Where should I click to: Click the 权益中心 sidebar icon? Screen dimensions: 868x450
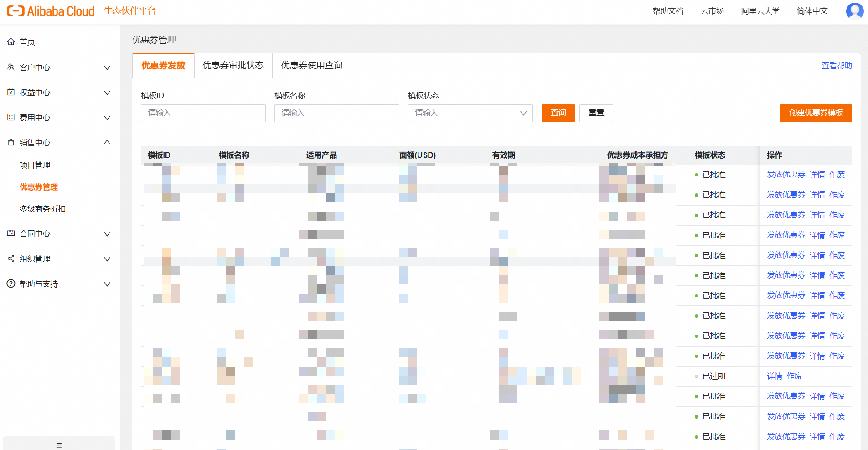11,92
